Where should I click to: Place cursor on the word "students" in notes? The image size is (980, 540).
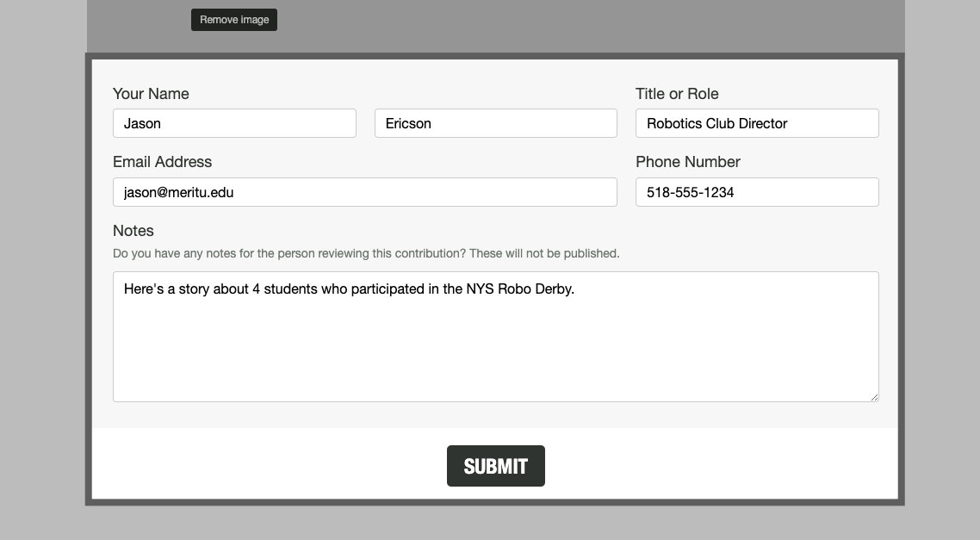pos(290,289)
